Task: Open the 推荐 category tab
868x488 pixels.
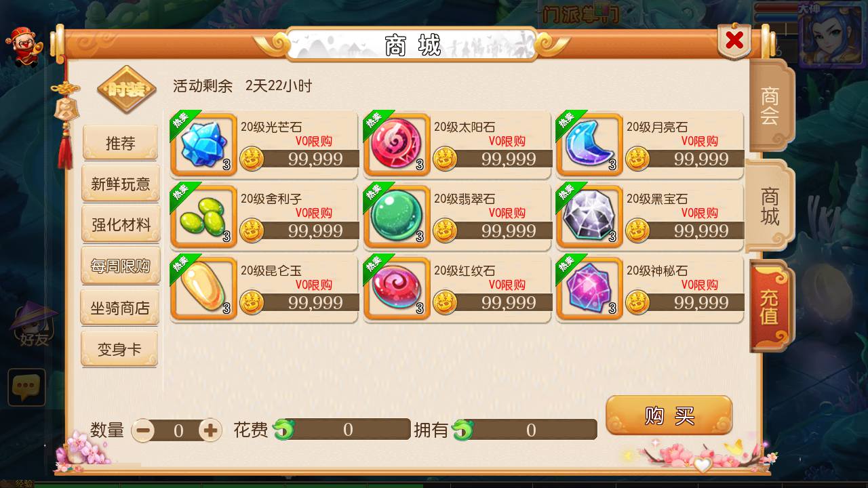Action: 121,143
